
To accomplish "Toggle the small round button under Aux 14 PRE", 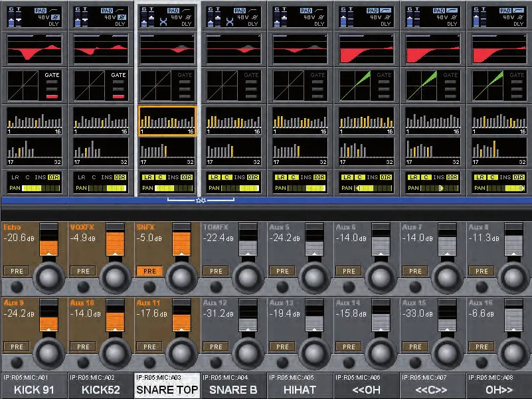I will [x=349, y=362].
